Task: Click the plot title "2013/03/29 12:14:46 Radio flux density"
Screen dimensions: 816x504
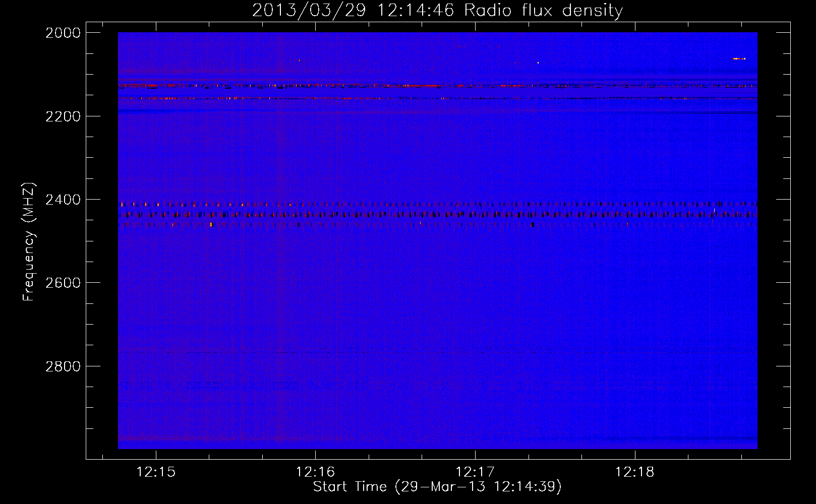Action: click(437, 10)
